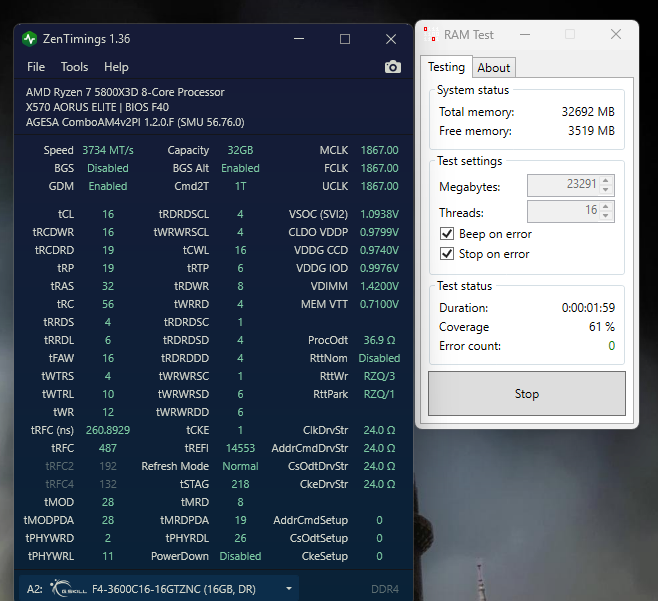The width and height of the screenshot is (658, 601).
Task: Click the Duration value 0:00:01:59
Action: point(588,308)
